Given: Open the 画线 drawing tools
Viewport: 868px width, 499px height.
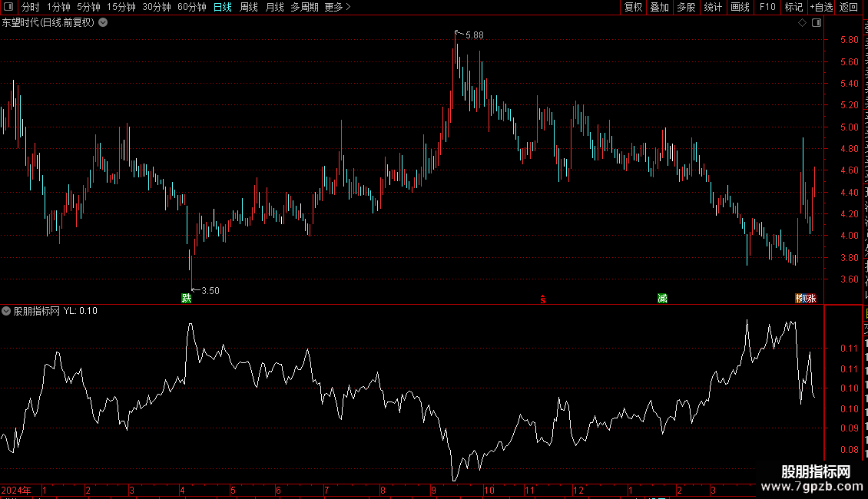Looking at the screenshot, I should click(x=740, y=7).
